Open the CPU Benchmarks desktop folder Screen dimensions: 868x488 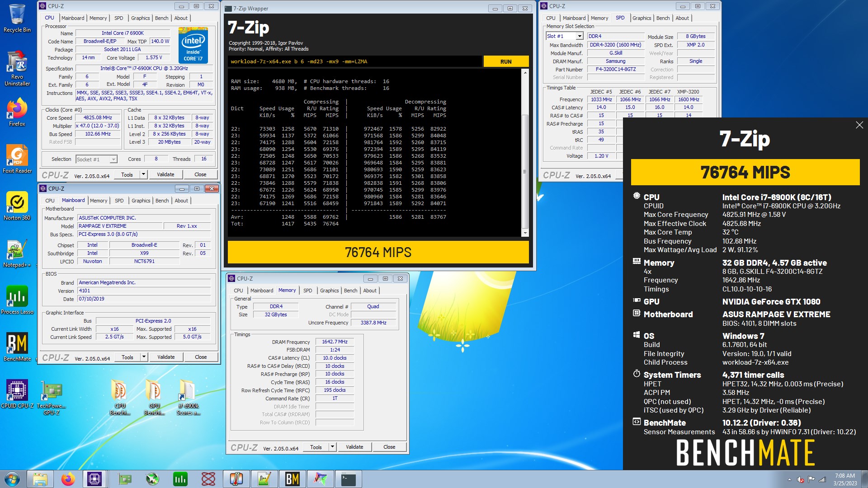(x=120, y=398)
